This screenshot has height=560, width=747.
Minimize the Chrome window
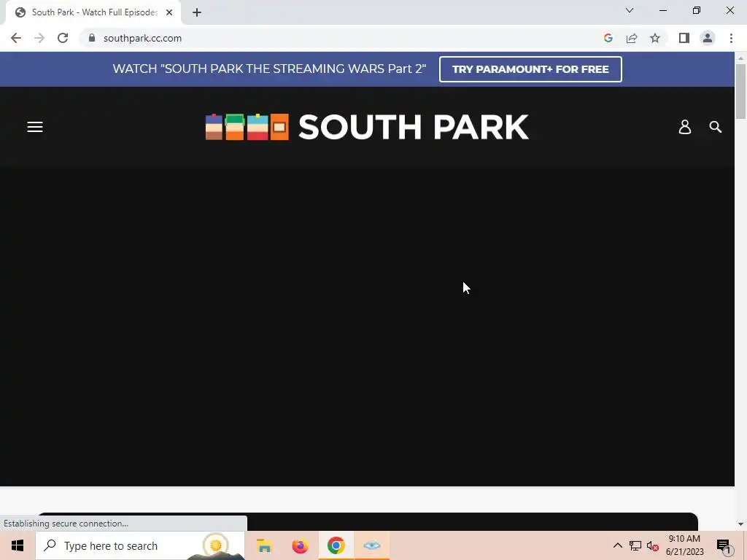[x=662, y=10]
